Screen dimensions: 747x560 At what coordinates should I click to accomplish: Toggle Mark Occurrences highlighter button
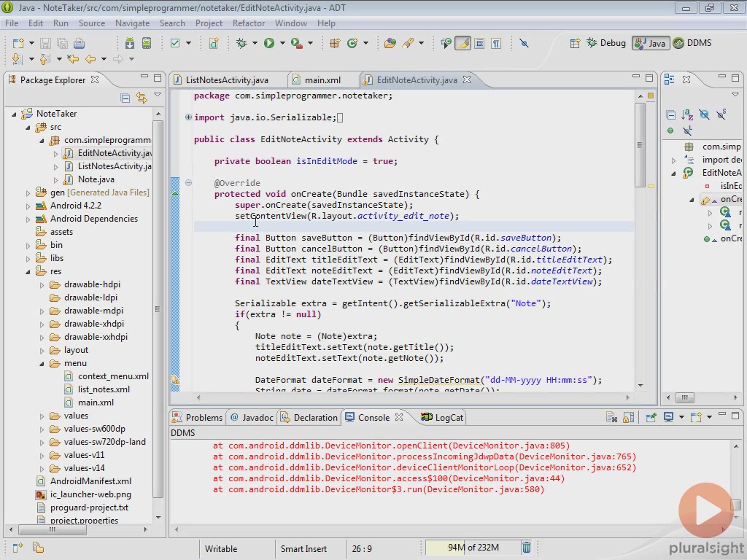point(462,43)
